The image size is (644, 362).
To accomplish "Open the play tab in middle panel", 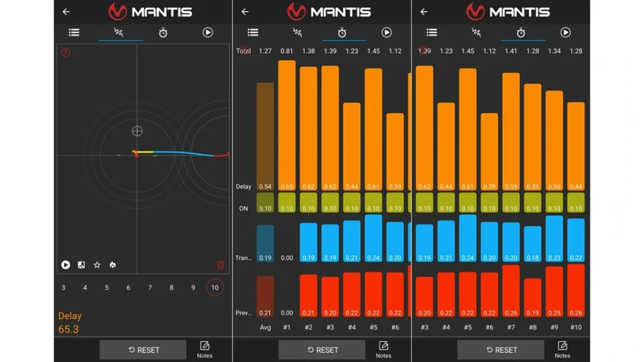I will point(387,32).
